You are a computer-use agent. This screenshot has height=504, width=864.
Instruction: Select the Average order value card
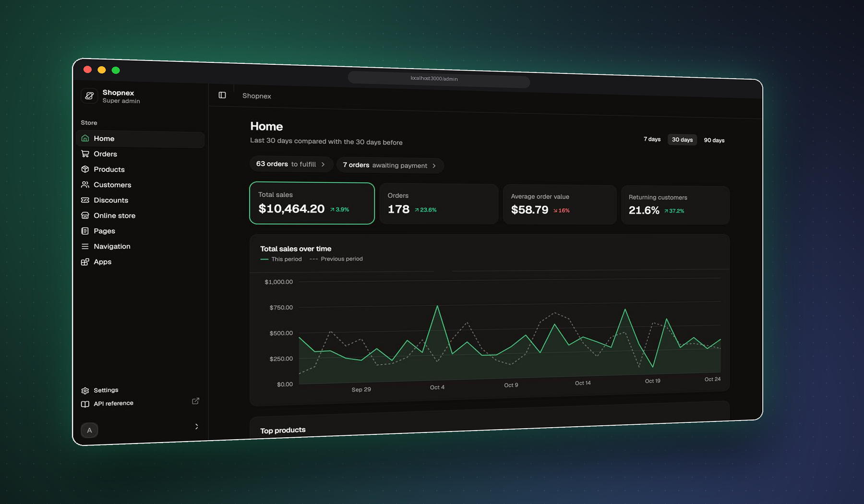[x=560, y=205]
